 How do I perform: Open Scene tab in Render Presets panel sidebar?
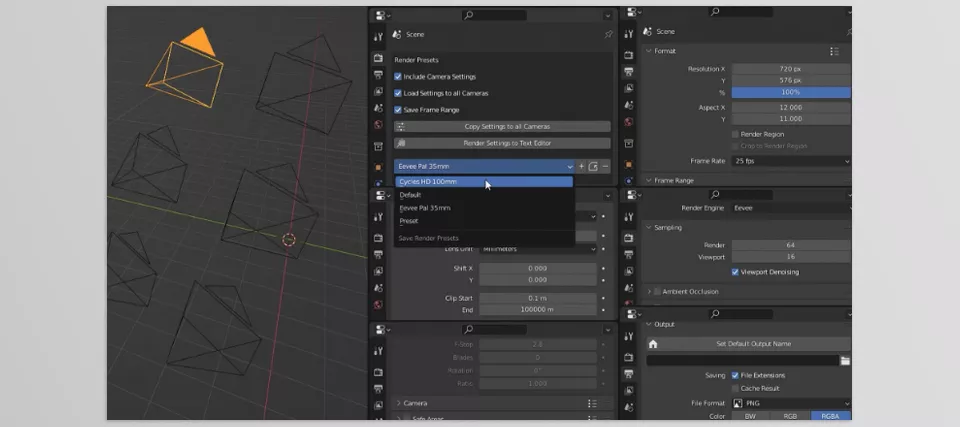378,109
